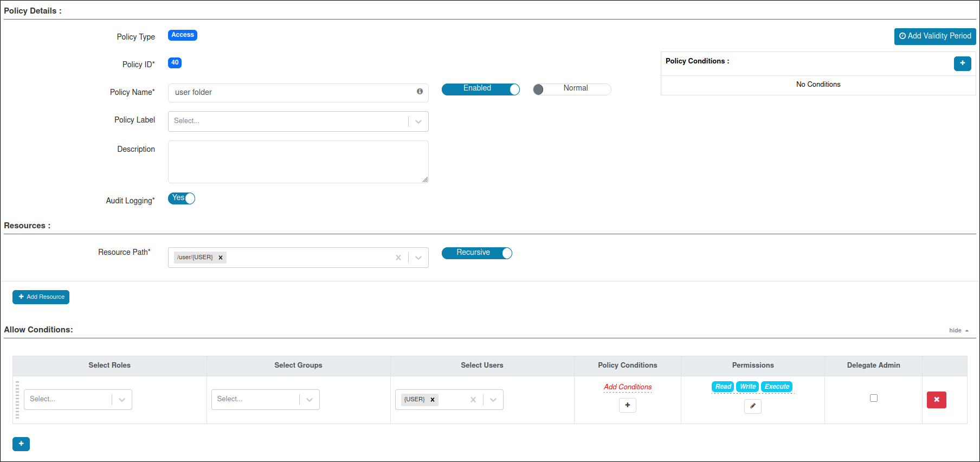Add new allow condition row
Image resolution: width=980 pixels, height=462 pixels.
[21, 444]
